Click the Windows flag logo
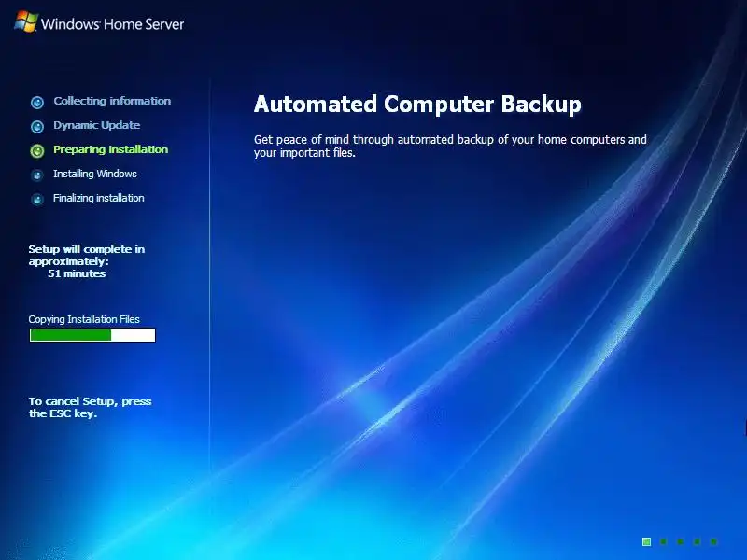Image resolution: width=747 pixels, height=560 pixels. [x=26, y=21]
